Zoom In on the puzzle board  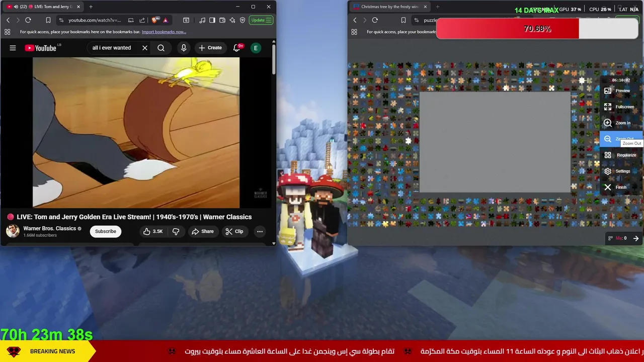(x=618, y=123)
